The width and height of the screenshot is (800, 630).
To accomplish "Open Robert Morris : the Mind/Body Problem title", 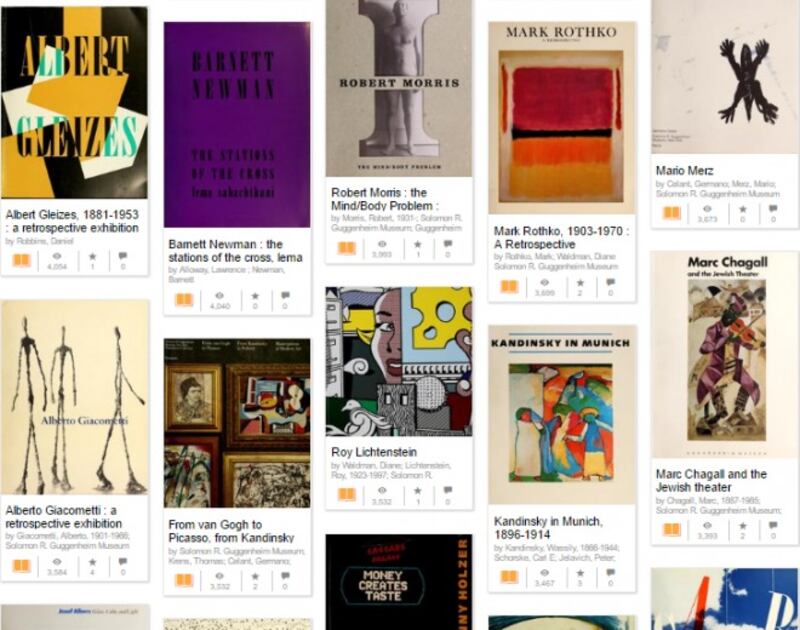I will (385, 199).
